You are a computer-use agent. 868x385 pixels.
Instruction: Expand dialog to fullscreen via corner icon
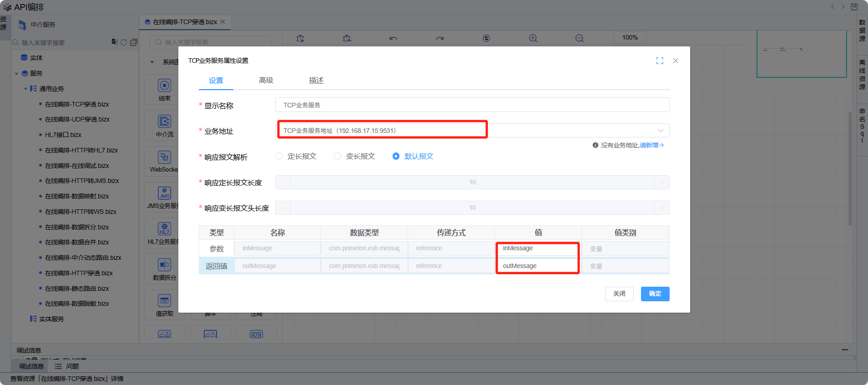660,61
